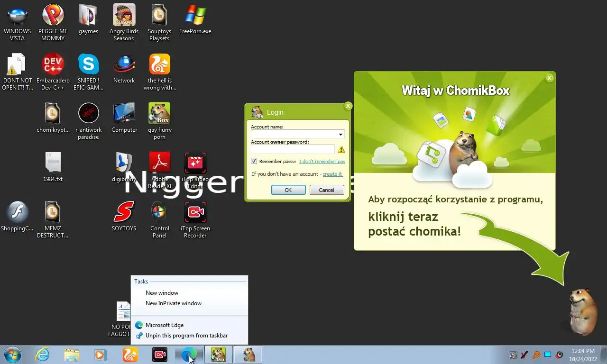This screenshot has width=607, height=364.
Task: Open Windows Media Player from the taskbar
Action: 101,355
